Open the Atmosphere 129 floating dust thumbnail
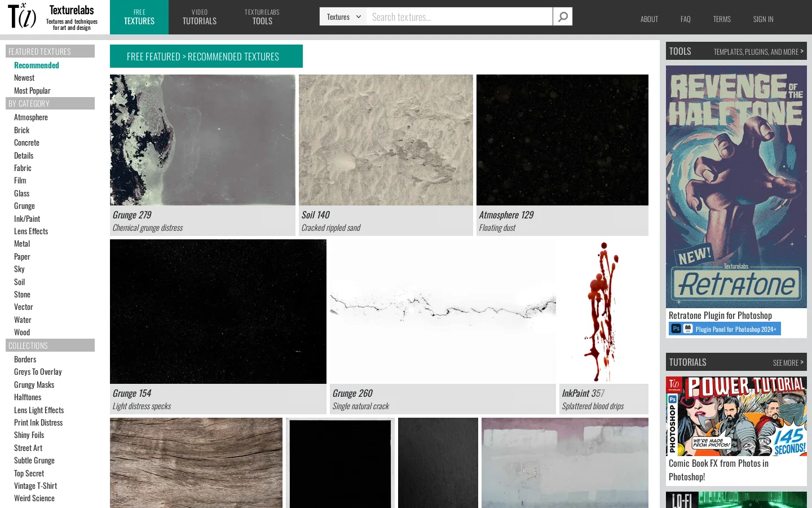Viewport: 812px width, 508px height. [562, 140]
